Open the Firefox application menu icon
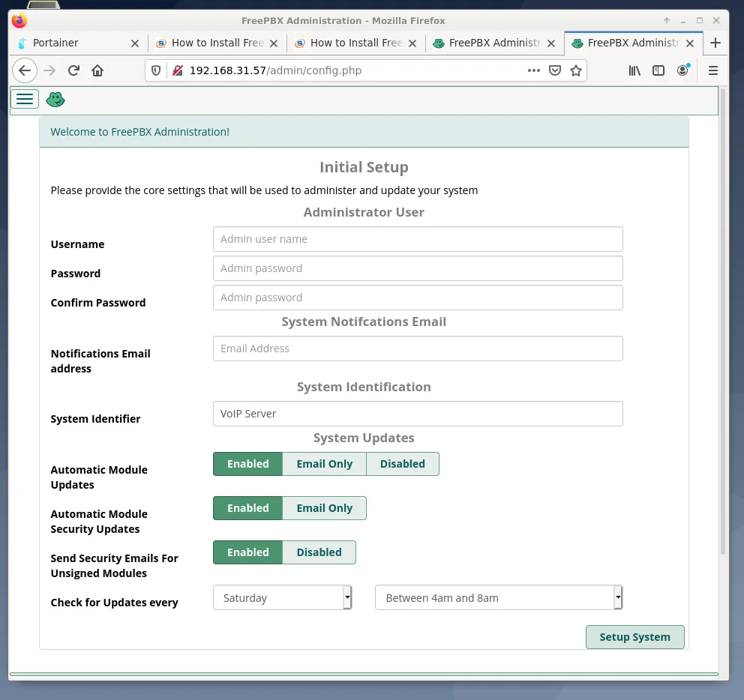The height and width of the screenshot is (700, 744). pyautogui.click(x=713, y=70)
